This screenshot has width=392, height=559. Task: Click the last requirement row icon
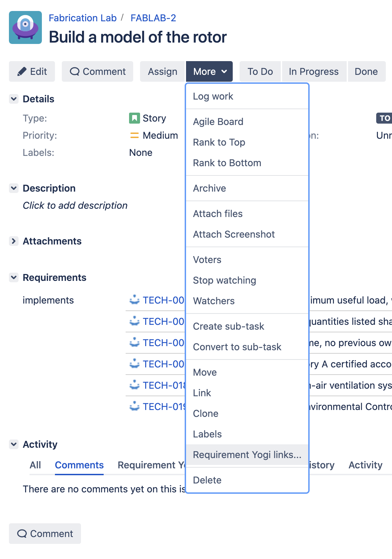134,407
